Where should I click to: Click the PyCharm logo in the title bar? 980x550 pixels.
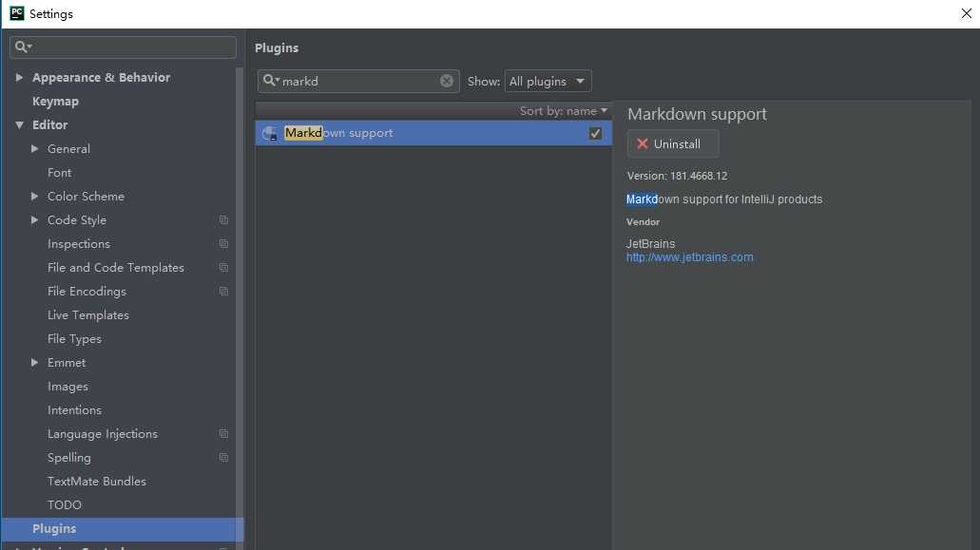pyautogui.click(x=17, y=13)
